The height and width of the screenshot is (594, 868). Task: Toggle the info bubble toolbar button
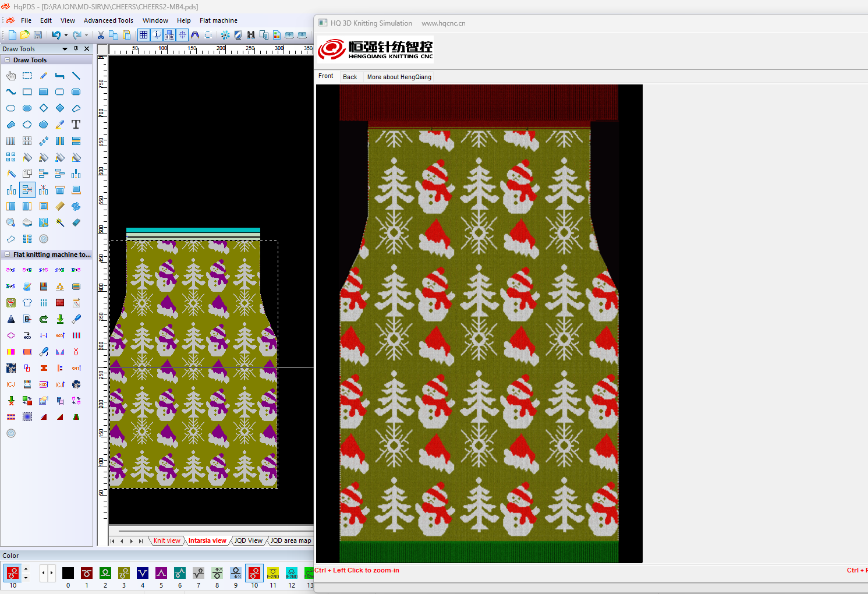157,35
